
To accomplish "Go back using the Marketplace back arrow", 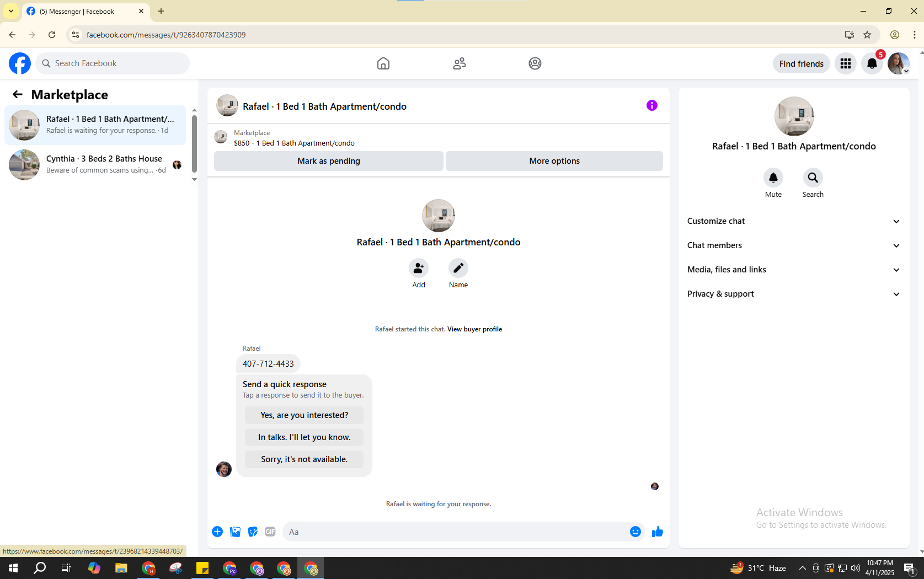I will pyautogui.click(x=18, y=95).
